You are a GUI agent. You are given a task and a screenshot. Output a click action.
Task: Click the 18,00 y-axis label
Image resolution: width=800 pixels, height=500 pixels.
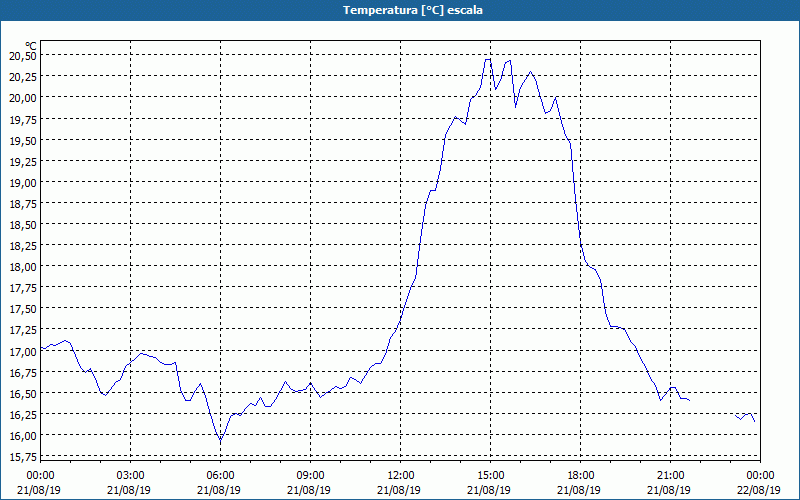pos(23,267)
